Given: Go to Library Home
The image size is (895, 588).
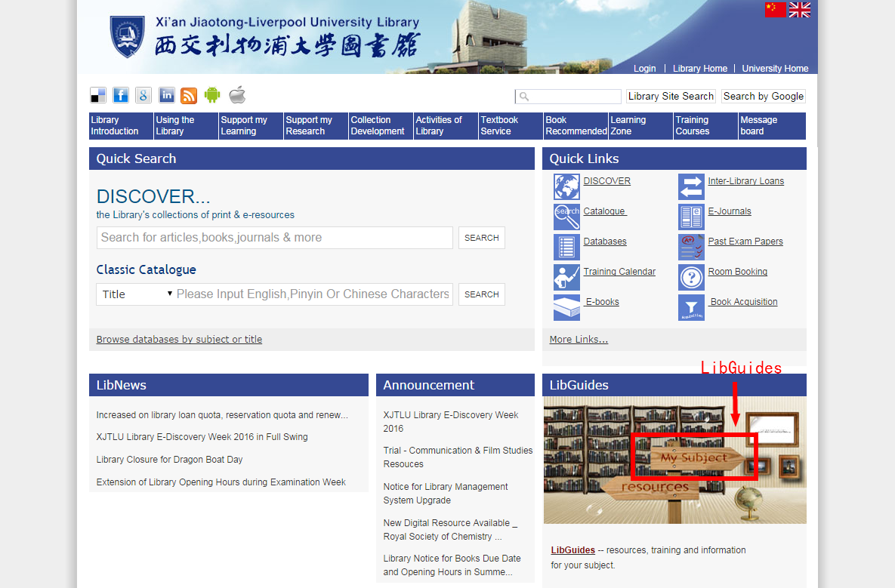Looking at the screenshot, I should [700, 69].
